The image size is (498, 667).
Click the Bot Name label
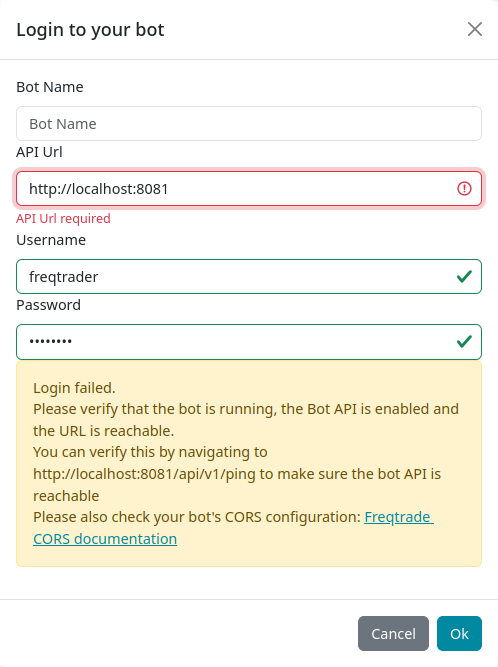(50, 87)
